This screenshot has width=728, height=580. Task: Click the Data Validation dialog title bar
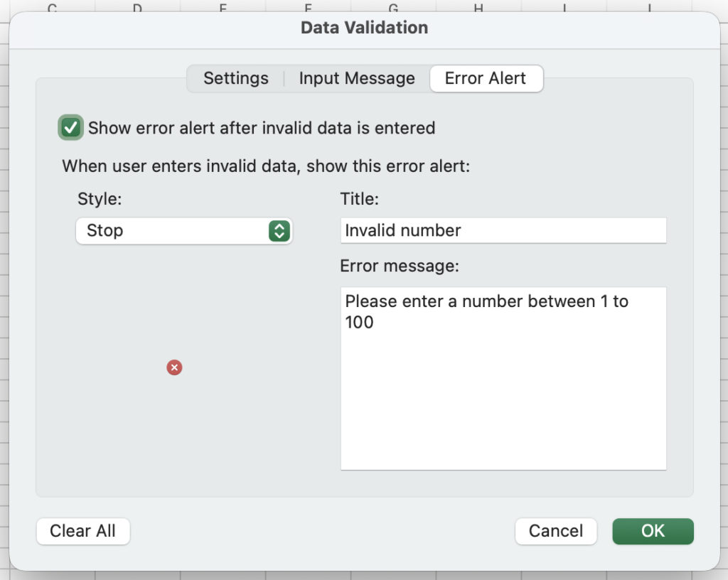click(x=364, y=28)
